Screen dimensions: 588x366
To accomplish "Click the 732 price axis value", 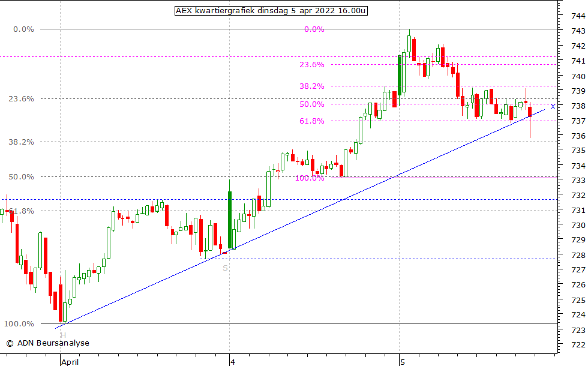I will click(x=578, y=196).
